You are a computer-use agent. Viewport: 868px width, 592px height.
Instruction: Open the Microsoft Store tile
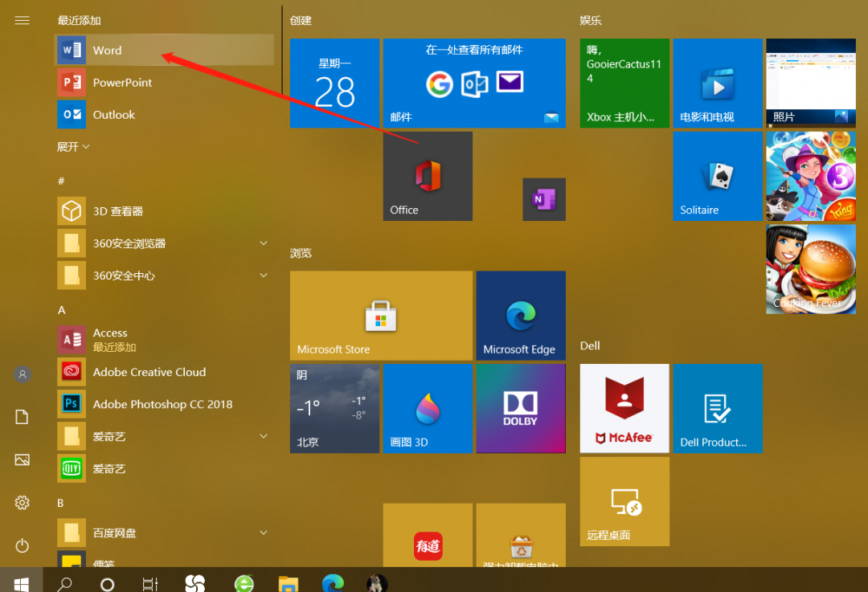click(382, 316)
